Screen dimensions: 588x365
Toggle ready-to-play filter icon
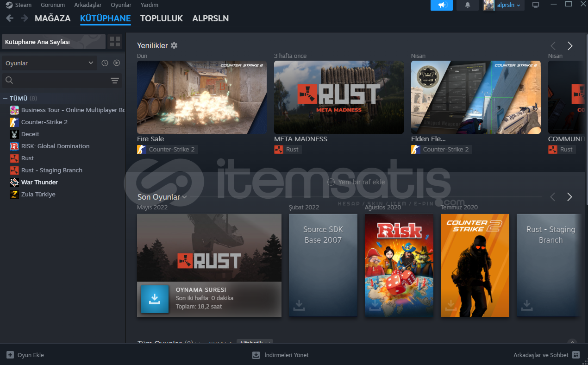pos(117,63)
